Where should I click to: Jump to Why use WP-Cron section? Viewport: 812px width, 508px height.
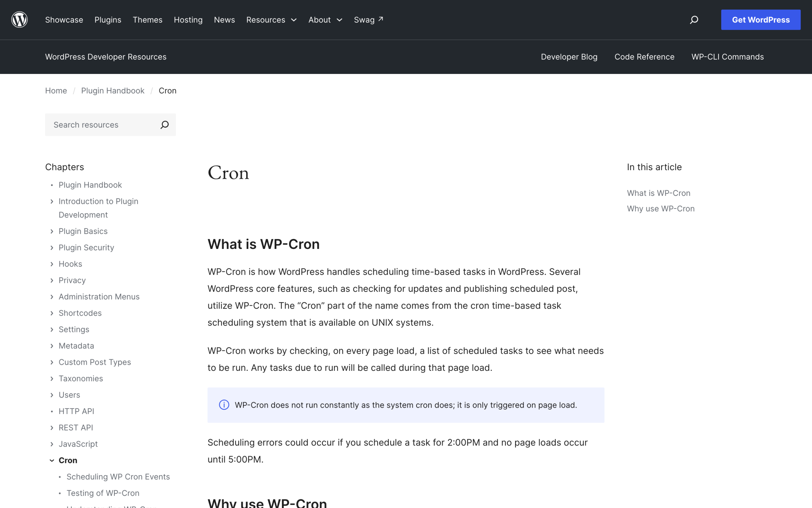661,209
